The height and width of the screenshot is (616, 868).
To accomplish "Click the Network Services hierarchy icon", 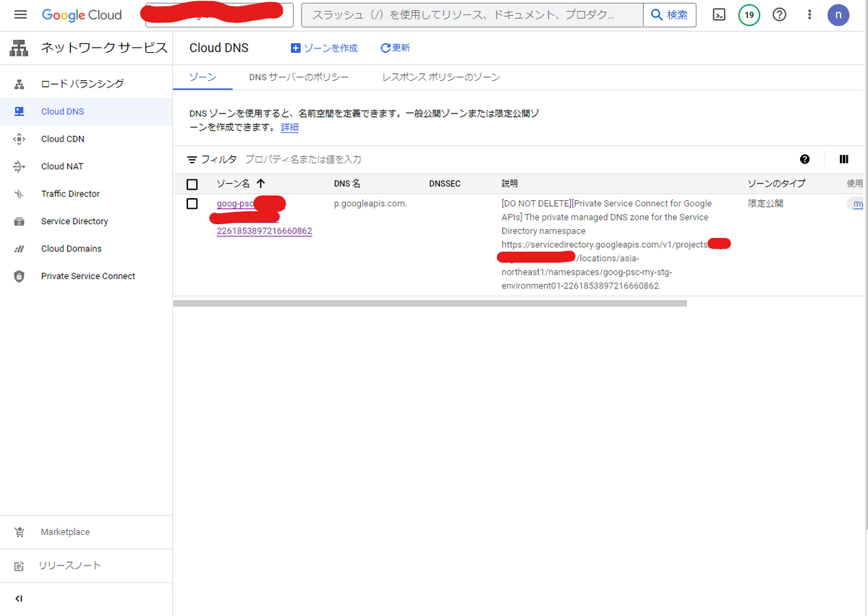I will 19,48.
